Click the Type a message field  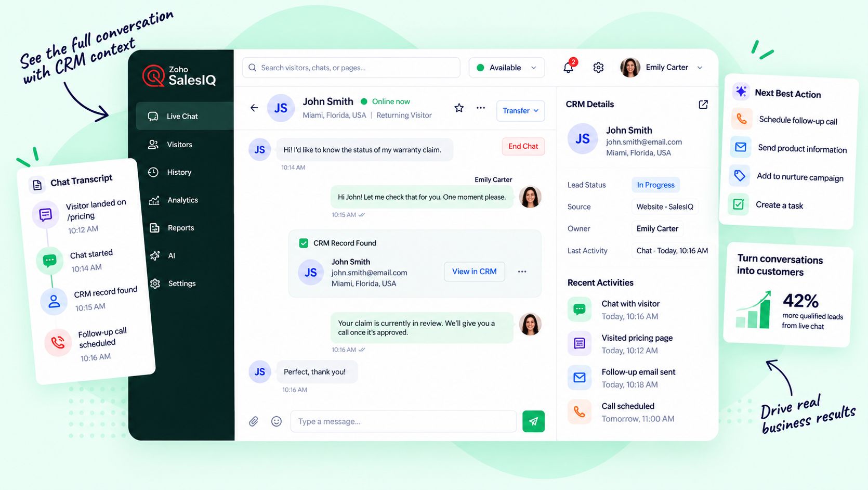403,421
